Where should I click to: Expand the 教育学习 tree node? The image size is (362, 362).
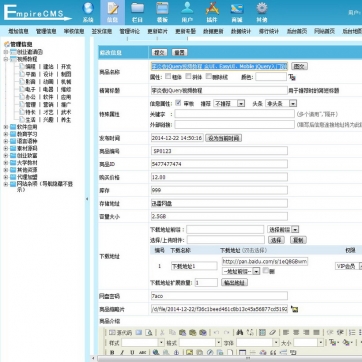tap(6, 134)
